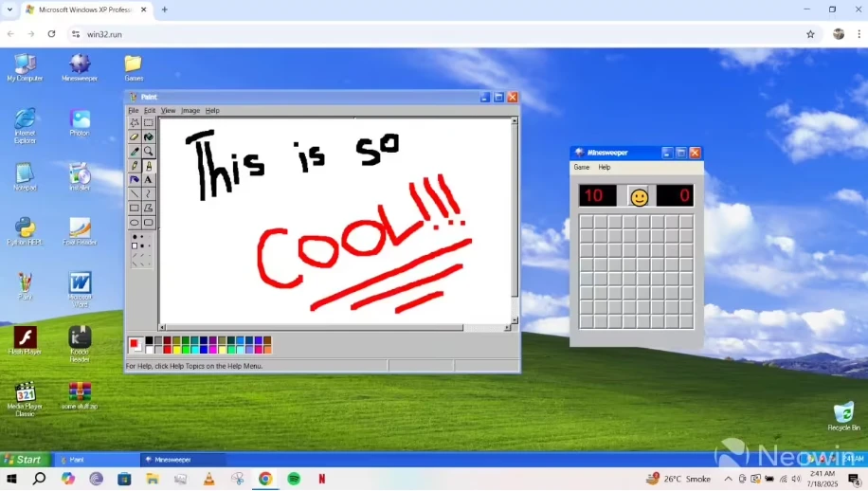Switch to the Airbrush tool
The height and width of the screenshot is (491, 868).
point(135,179)
